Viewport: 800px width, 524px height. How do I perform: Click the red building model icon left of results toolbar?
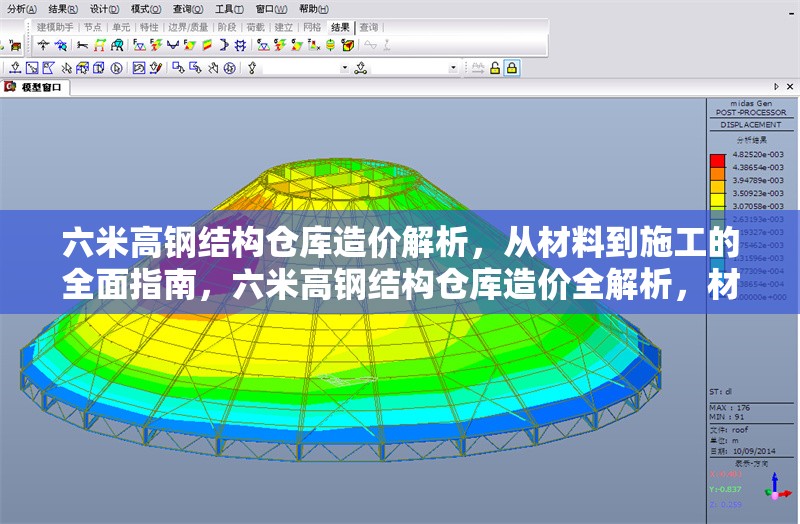click(15, 45)
